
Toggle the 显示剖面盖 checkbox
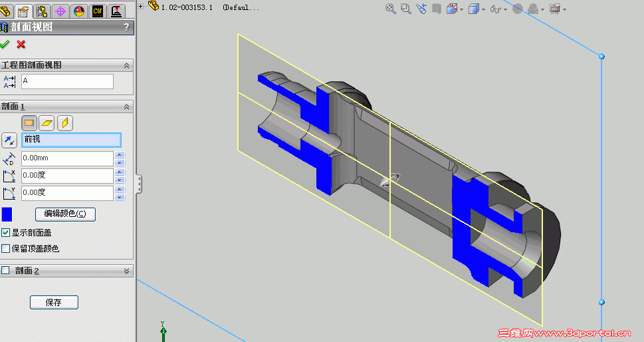[x=6, y=233]
